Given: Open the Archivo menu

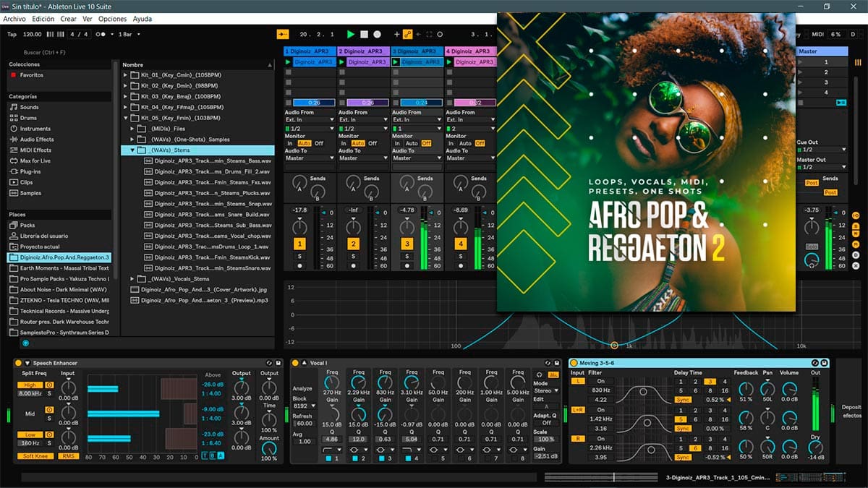Looking at the screenshot, I should tap(14, 19).
